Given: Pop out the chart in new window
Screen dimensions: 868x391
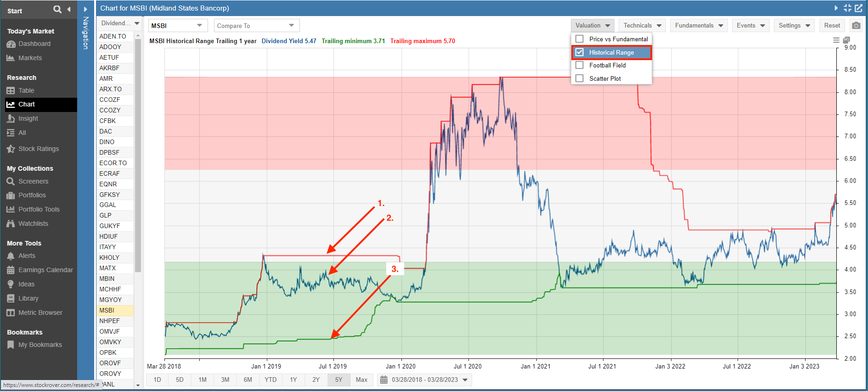Looking at the screenshot, I should pos(858,8).
